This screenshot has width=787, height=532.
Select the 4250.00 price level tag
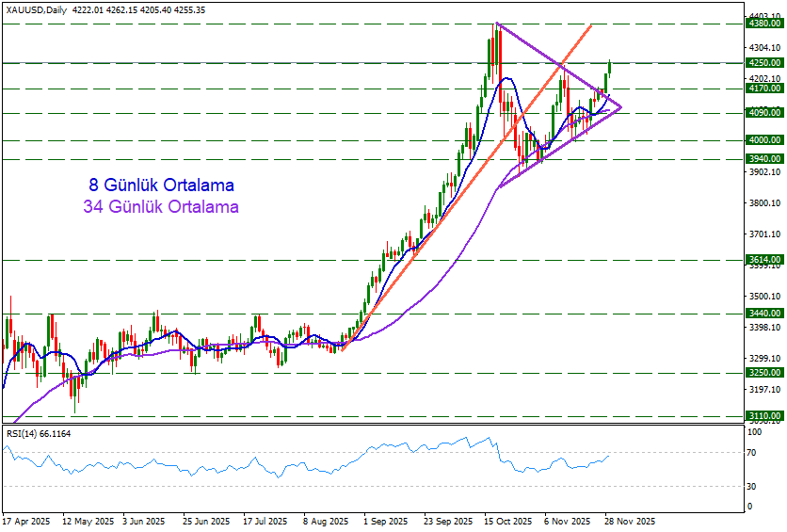763,63
